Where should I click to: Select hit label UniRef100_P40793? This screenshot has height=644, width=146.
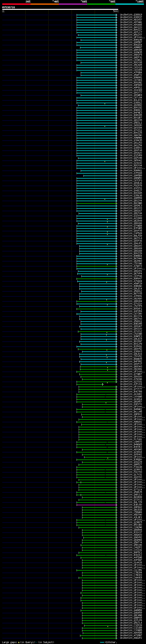(131, 472)
